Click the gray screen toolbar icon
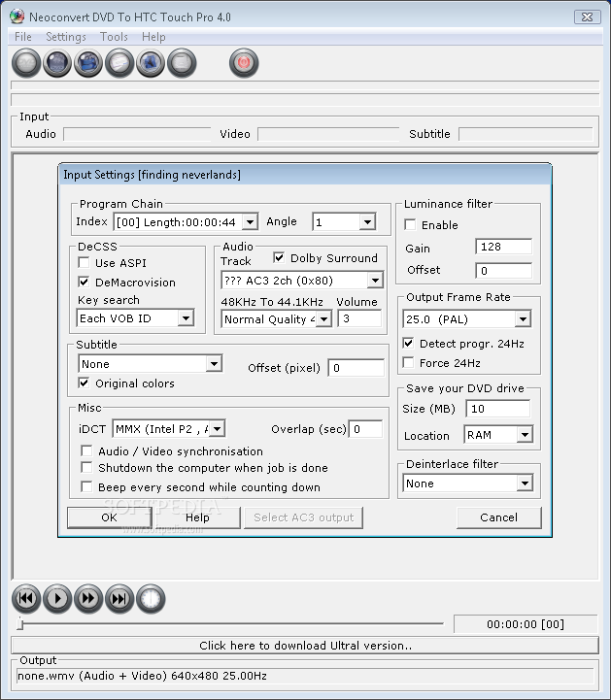Image resolution: width=611 pixels, height=700 pixels. tap(182, 63)
